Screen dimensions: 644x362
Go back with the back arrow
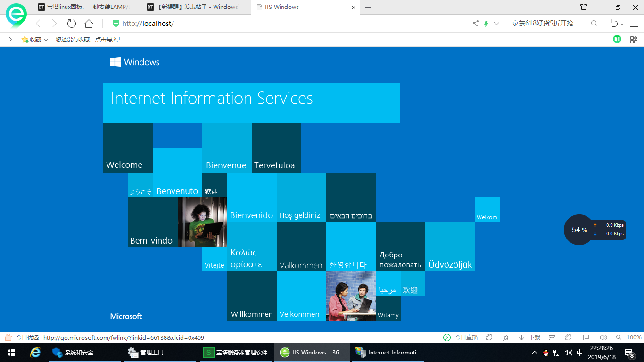39,23
